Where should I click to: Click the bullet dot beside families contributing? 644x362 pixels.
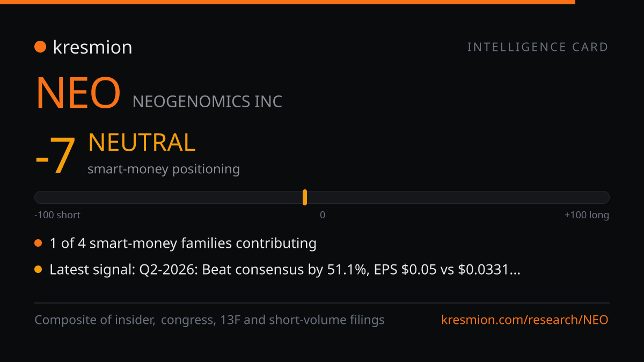(x=38, y=243)
